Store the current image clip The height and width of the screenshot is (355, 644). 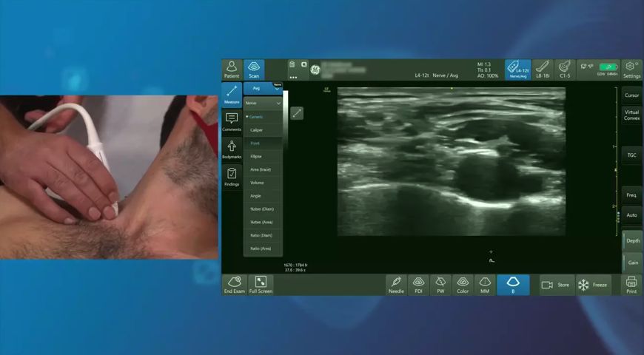[x=557, y=285]
